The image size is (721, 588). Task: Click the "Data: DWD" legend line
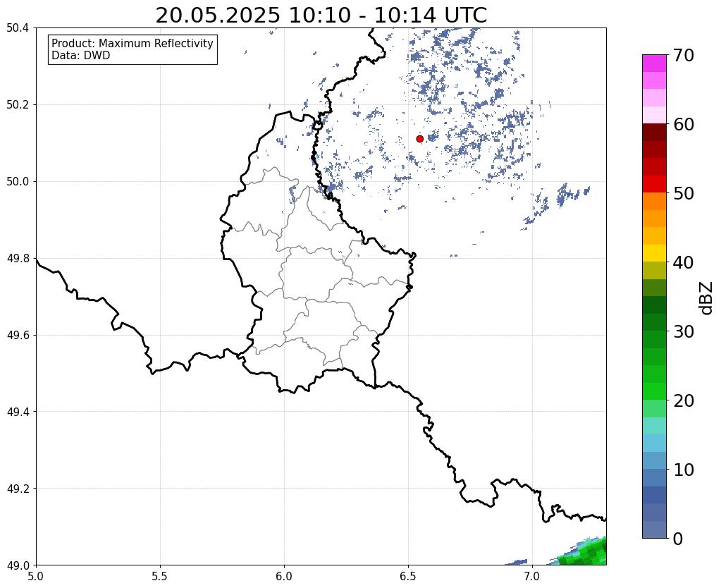[81, 56]
